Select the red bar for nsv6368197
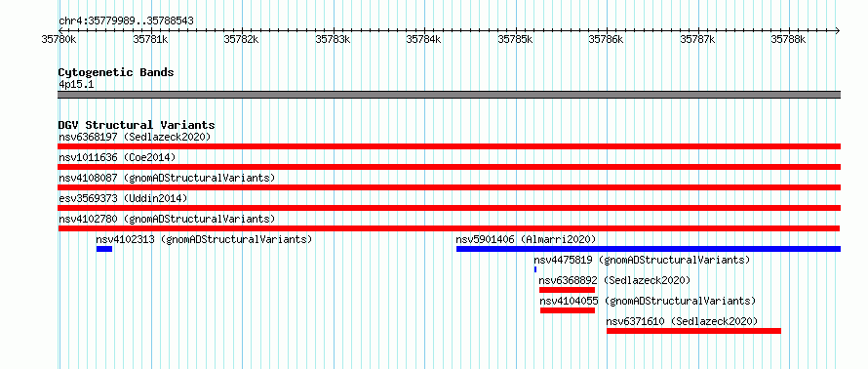 click(450, 146)
